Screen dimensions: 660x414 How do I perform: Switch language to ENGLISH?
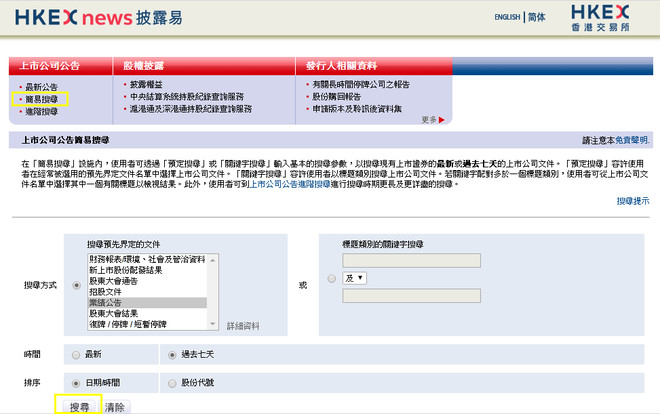pos(507,17)
